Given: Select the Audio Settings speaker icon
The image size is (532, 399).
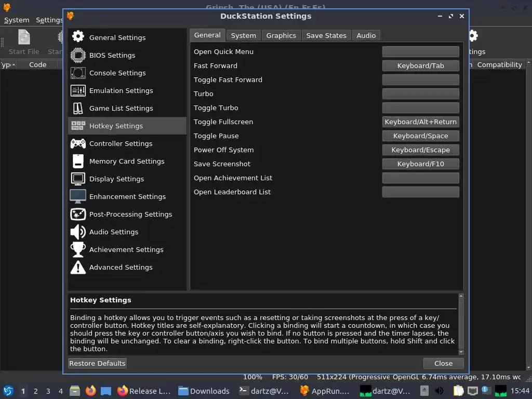Looking at the screenshot, I should pyautogui.click(x=78, y=232).
